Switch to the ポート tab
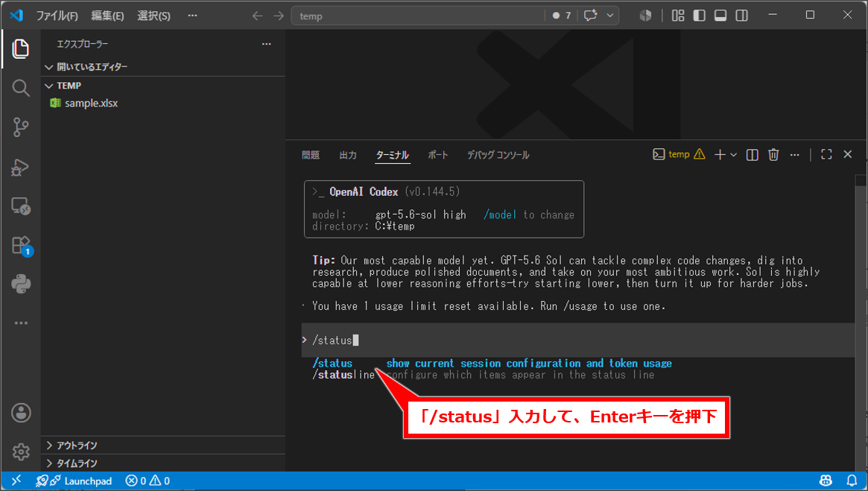This screenshot has width=868, height=491. pyautogui.click(x=438, y=155)
